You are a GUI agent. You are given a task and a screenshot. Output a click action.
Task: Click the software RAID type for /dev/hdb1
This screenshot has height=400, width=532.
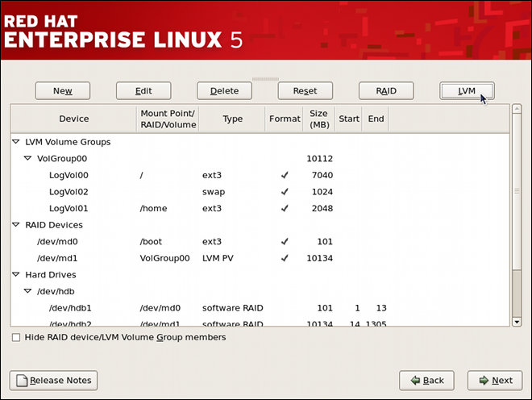(x=233, y=308)
